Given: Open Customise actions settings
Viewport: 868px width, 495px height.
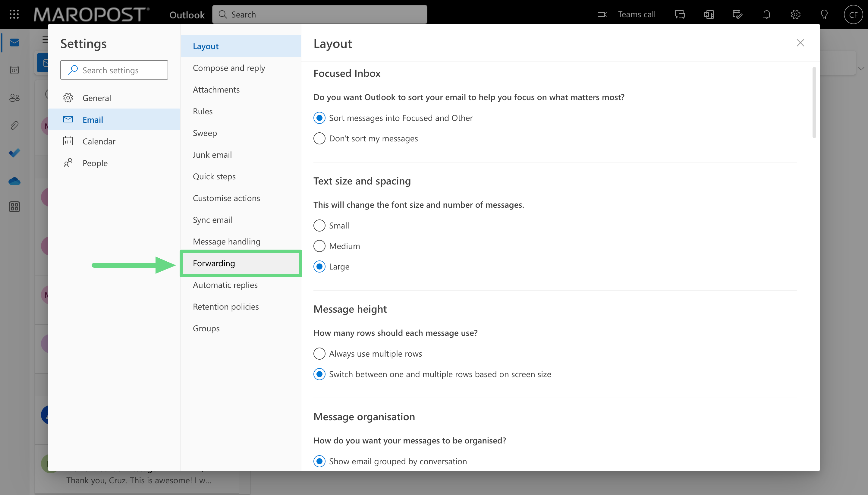Looking at the screenshot, I should 241,198.
